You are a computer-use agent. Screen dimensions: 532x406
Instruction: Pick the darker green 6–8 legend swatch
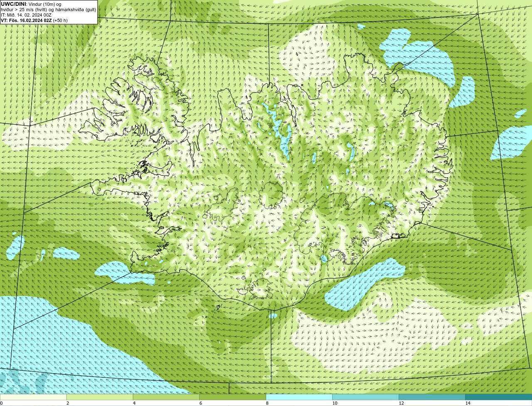pyautogui.click(x=233, y=397)
